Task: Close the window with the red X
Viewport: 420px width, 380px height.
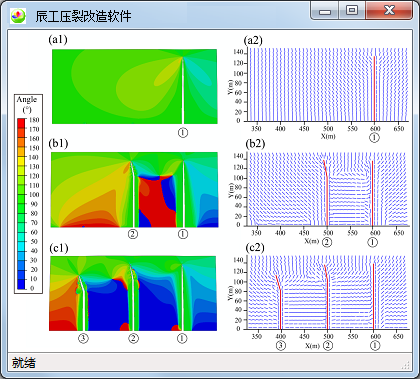Action: 389,10
